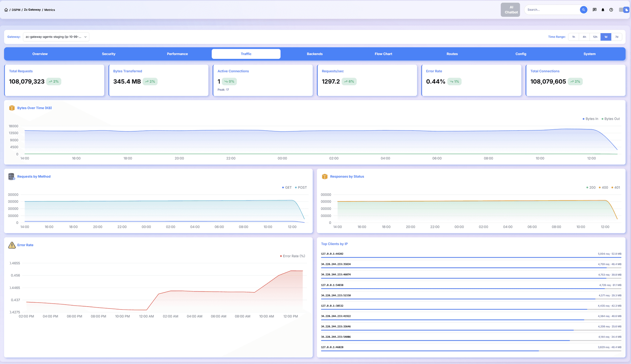Select the Traffic tab

tap(246, 54)
